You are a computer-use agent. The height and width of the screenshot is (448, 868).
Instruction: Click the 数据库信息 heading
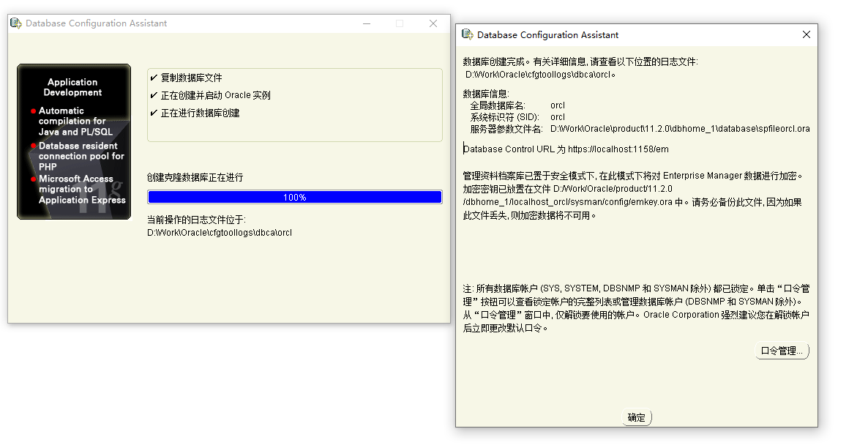click(485, 94)
